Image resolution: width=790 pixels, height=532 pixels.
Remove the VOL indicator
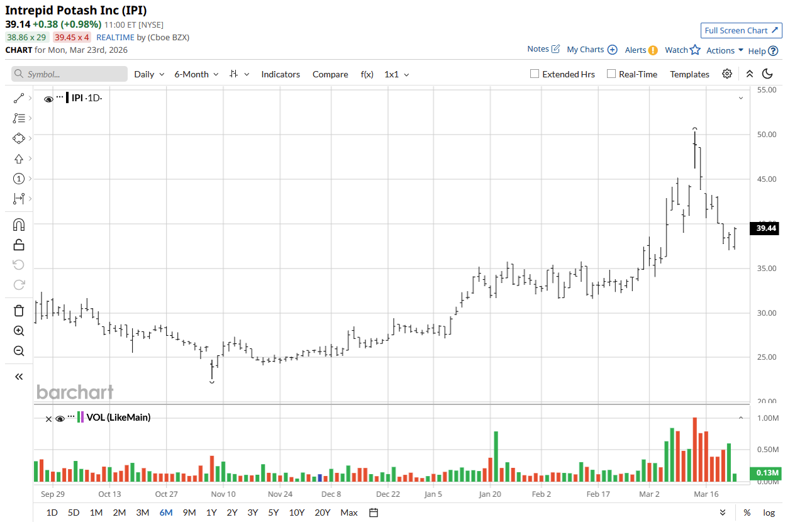pos(48,418)
